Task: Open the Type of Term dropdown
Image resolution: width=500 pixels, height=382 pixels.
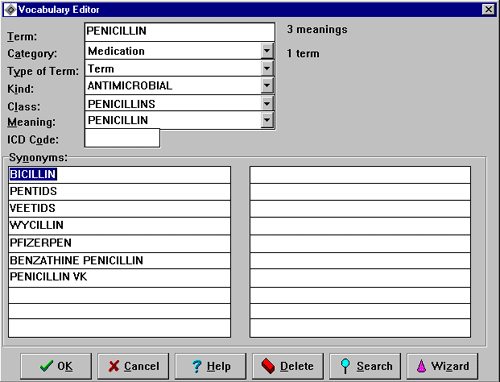Action: (x=267, y=69)
